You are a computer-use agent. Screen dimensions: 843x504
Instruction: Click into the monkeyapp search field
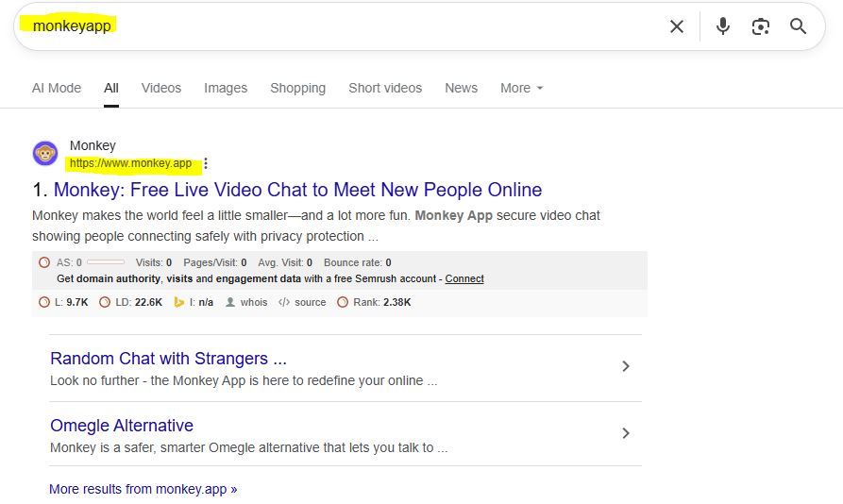[330, 26]
